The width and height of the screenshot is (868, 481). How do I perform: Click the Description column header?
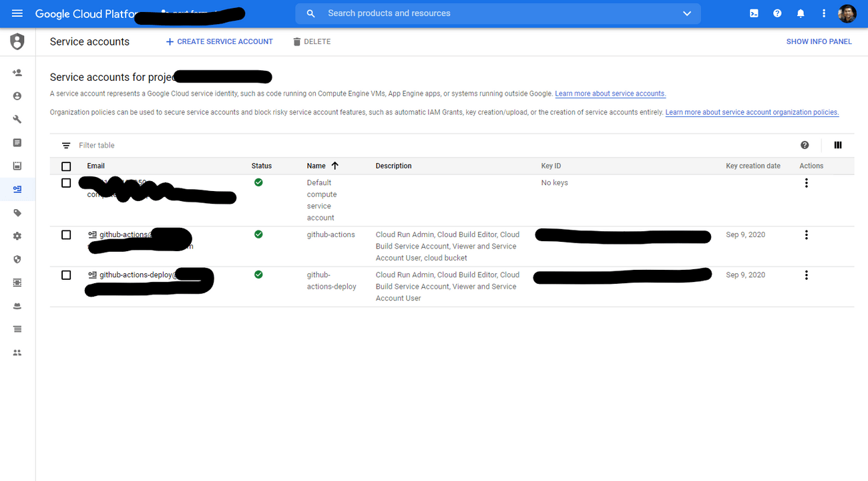click(x=393, y=166)
